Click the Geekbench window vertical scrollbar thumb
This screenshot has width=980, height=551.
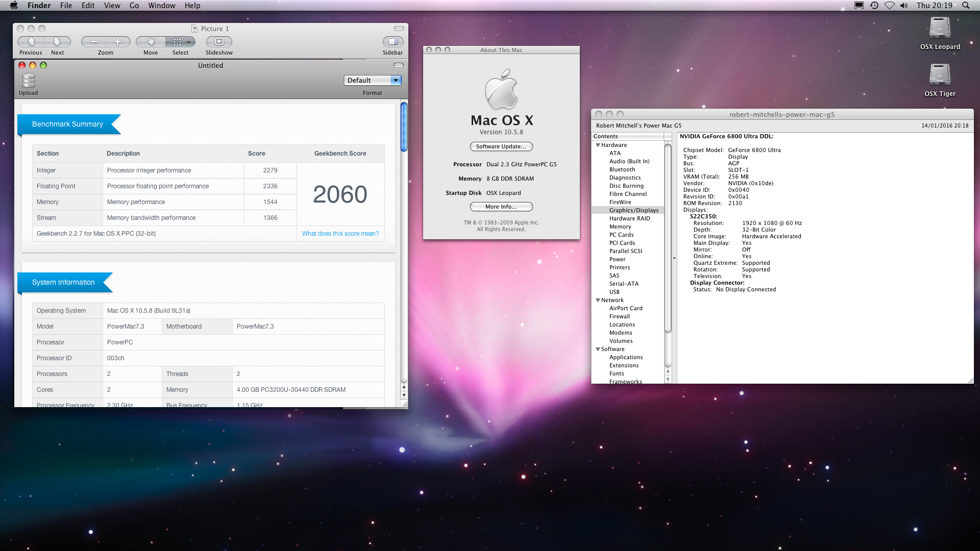404,127
